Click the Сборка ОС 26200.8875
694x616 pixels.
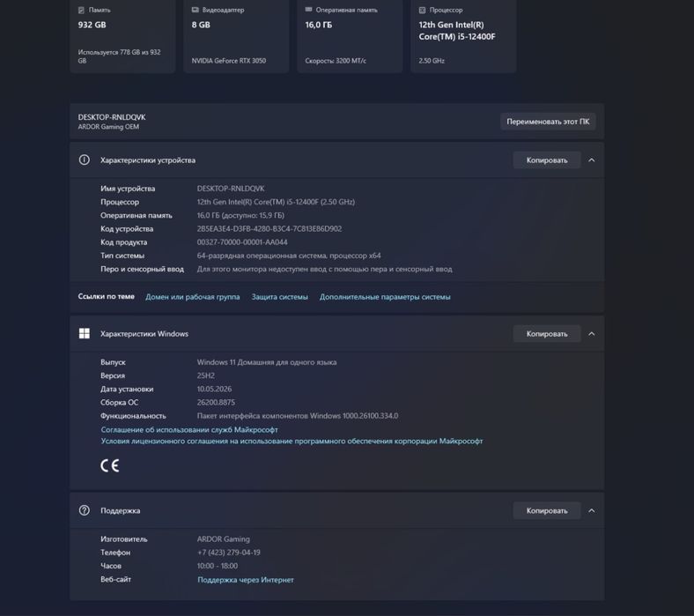tap(216, 402)
